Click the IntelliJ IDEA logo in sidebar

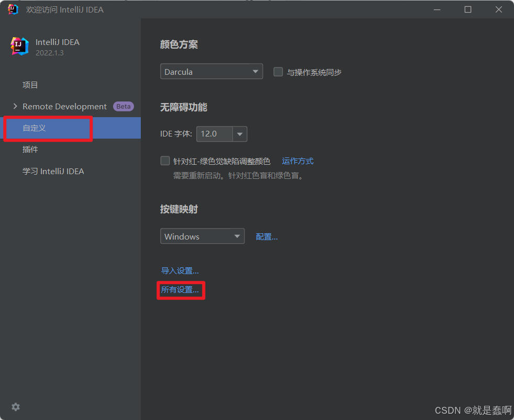coord(19,46)
